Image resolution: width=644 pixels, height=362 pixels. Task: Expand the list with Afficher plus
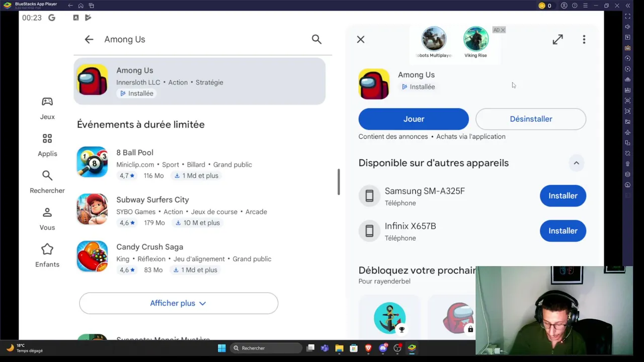(x=179, y=303)
